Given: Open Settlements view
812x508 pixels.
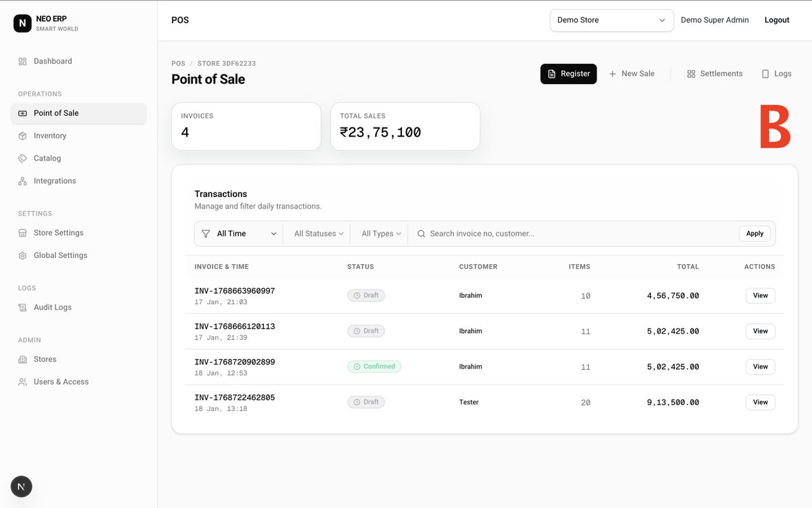Looking at the screenshot, I should [x=715, y=74].
